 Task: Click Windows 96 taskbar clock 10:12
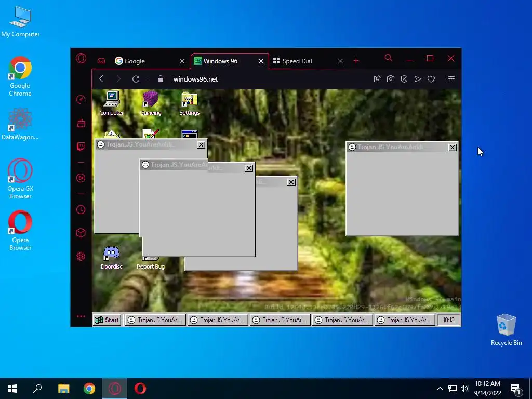[448, 320]
